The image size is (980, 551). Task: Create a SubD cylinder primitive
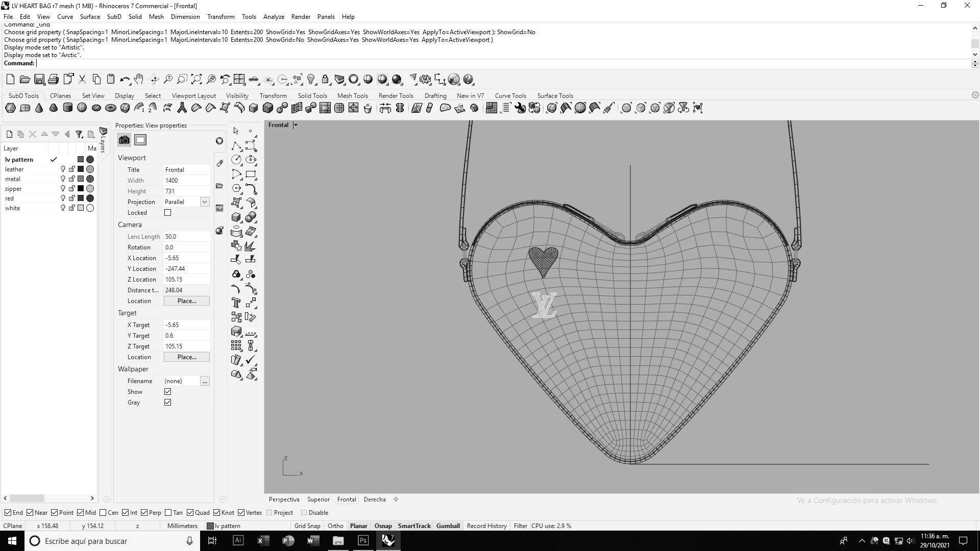67,108
